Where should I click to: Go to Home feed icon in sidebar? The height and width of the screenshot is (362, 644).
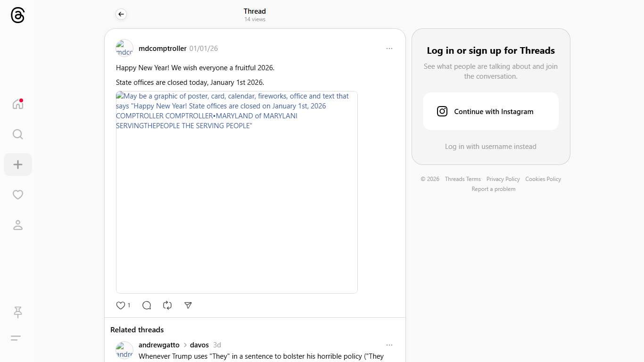point(17,104)
